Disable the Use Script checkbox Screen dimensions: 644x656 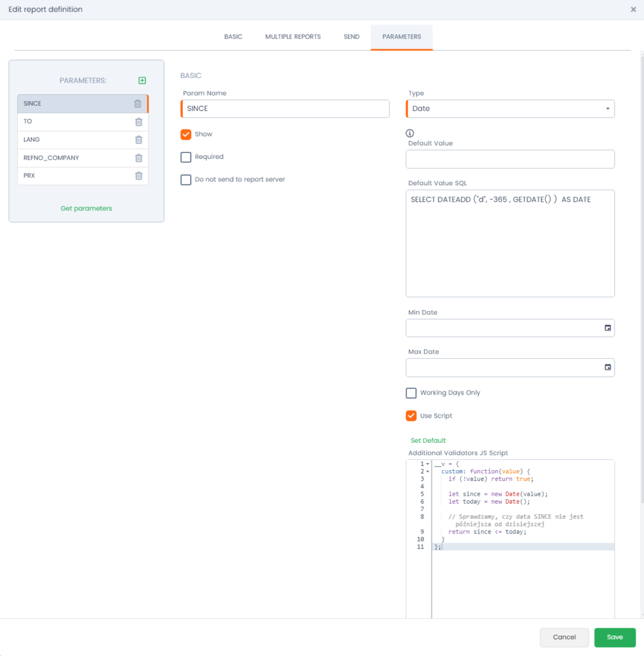point(411,416)
